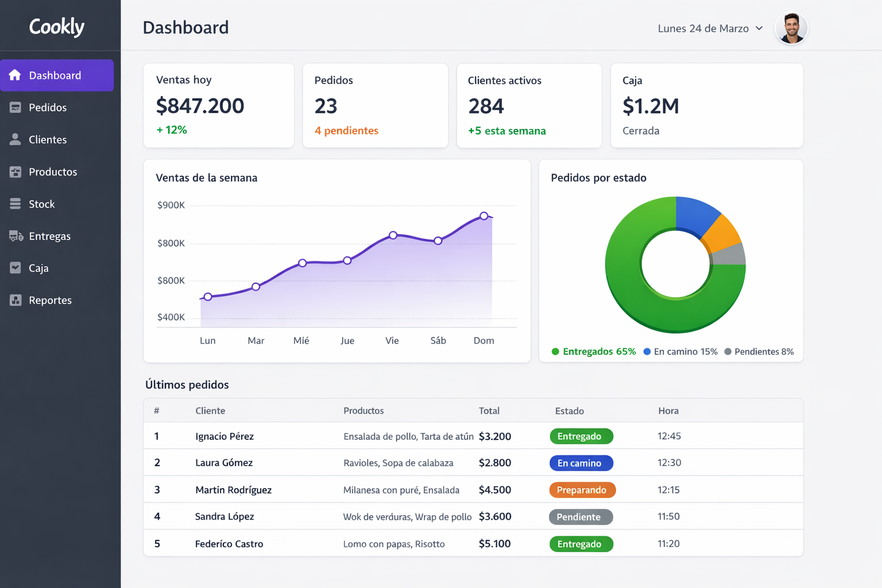This screenshot has height=588, width=882.
Task: Click the Preparando status badge
Action: point(582,490)
